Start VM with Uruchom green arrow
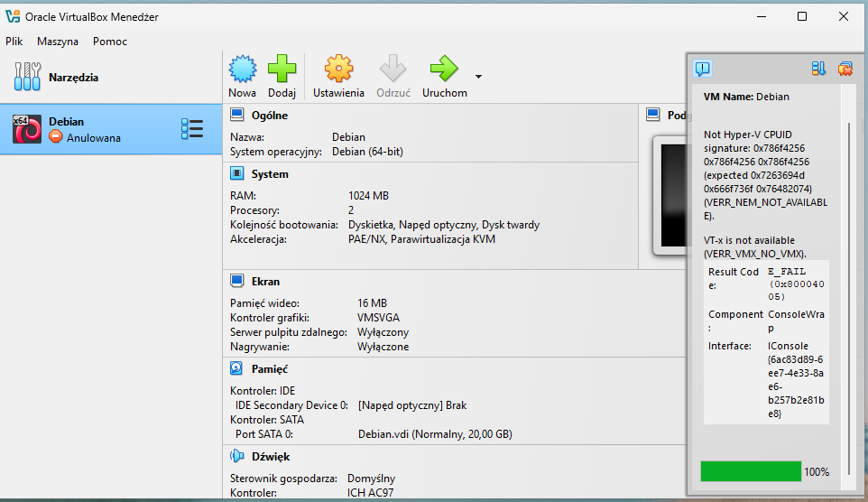This screenshot has width=868, height=502. coord(444,69)
